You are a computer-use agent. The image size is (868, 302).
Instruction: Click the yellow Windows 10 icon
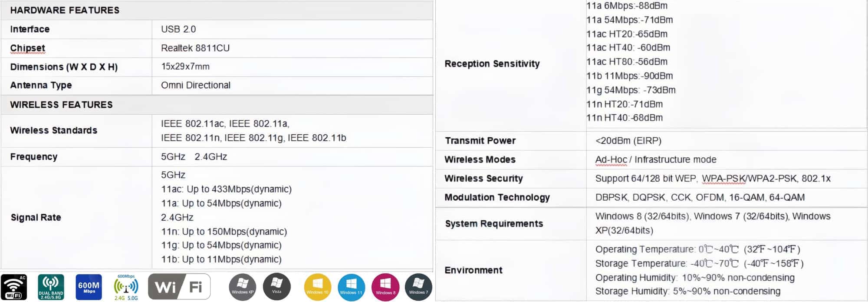[x=317, y=287]
